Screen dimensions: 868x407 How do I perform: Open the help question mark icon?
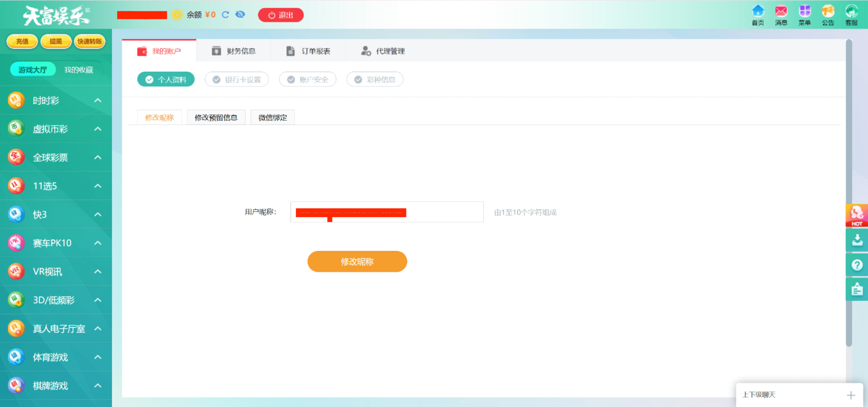[857, 265]
